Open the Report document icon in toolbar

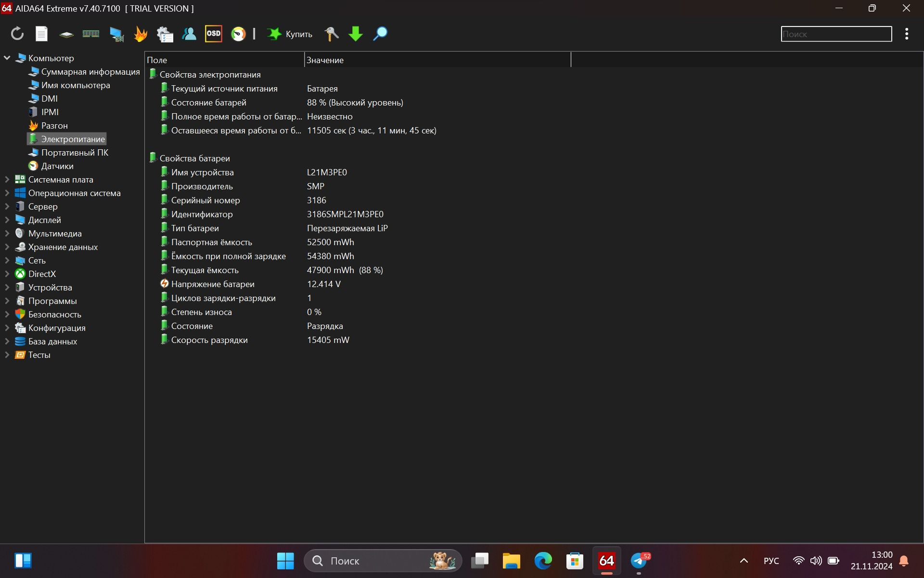[x=42, y=34]
